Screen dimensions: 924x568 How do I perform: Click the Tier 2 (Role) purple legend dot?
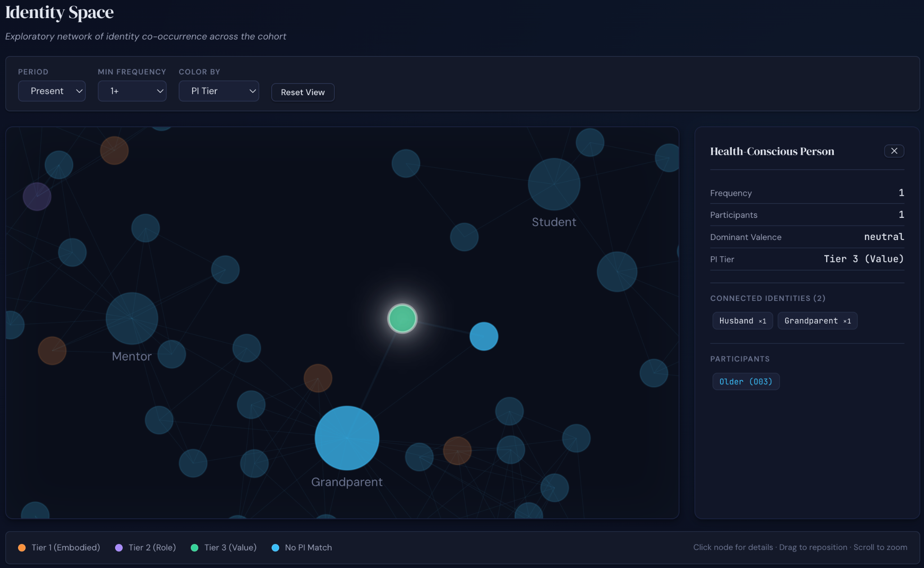click(x=119, y=548)
